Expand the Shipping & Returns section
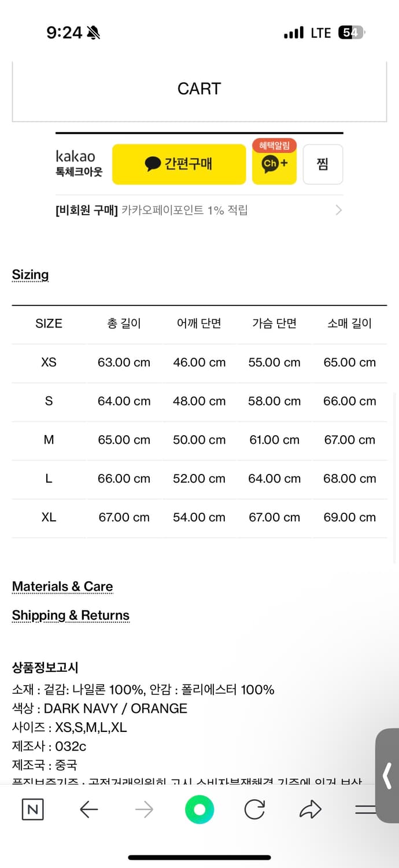The width and height of the screenshot is (399, 868). point(71,615)
